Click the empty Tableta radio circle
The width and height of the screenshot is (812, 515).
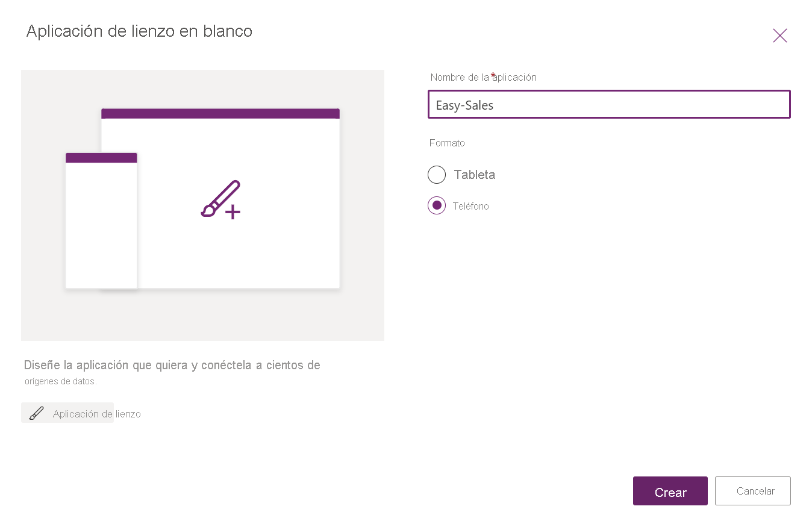(437, 175)
